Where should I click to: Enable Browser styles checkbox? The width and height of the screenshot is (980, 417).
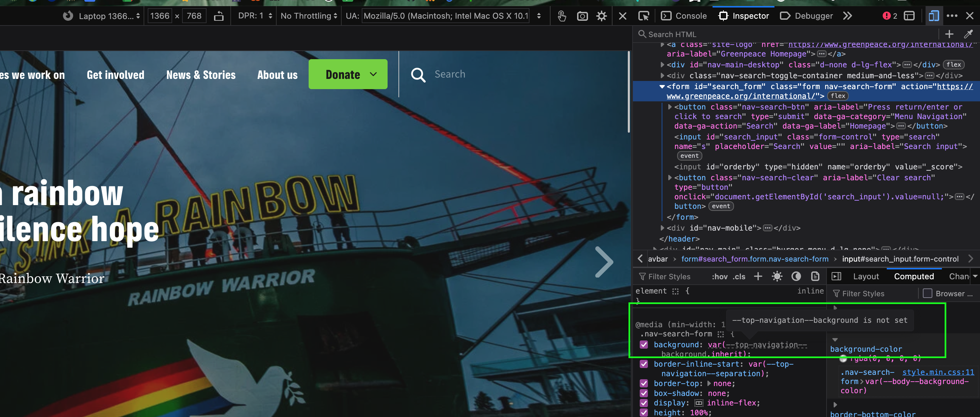pyautogui.click(x=928, y=294)
